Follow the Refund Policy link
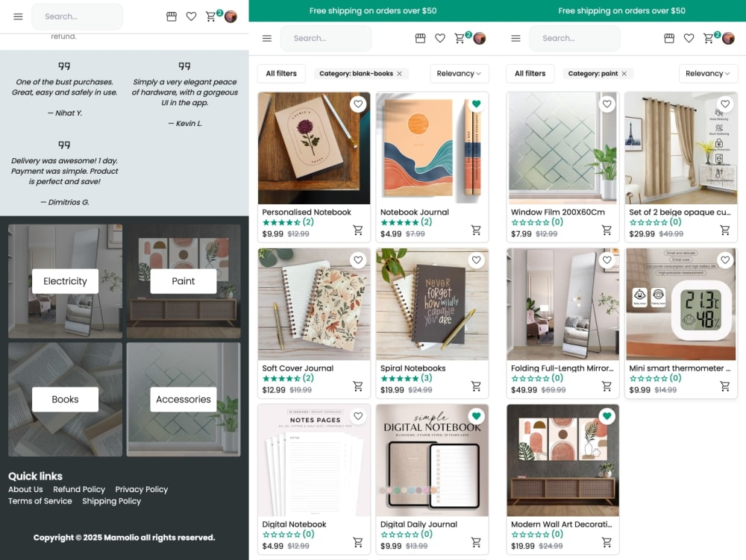 click(79, 489)
